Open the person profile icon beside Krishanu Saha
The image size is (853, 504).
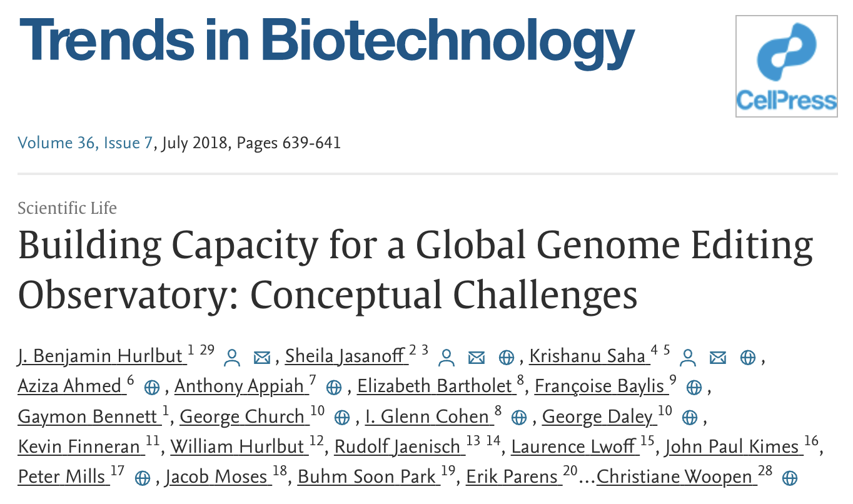click(689, 358)
